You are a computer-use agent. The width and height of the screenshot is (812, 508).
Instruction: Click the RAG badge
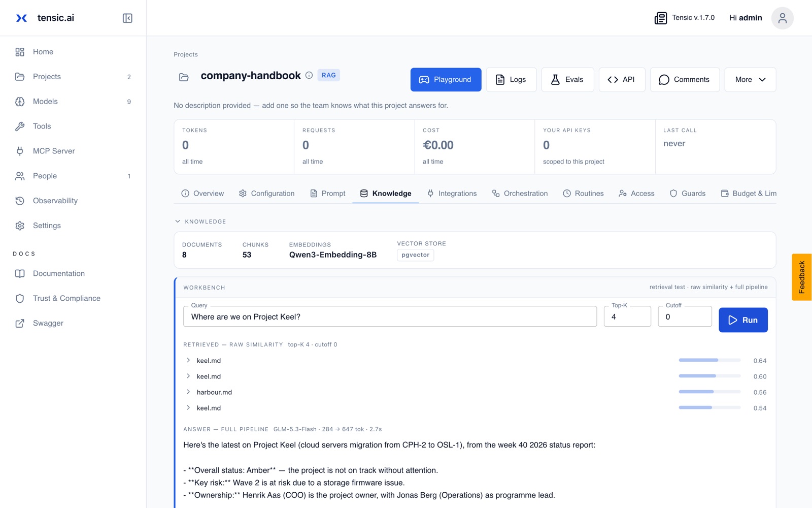328,75
